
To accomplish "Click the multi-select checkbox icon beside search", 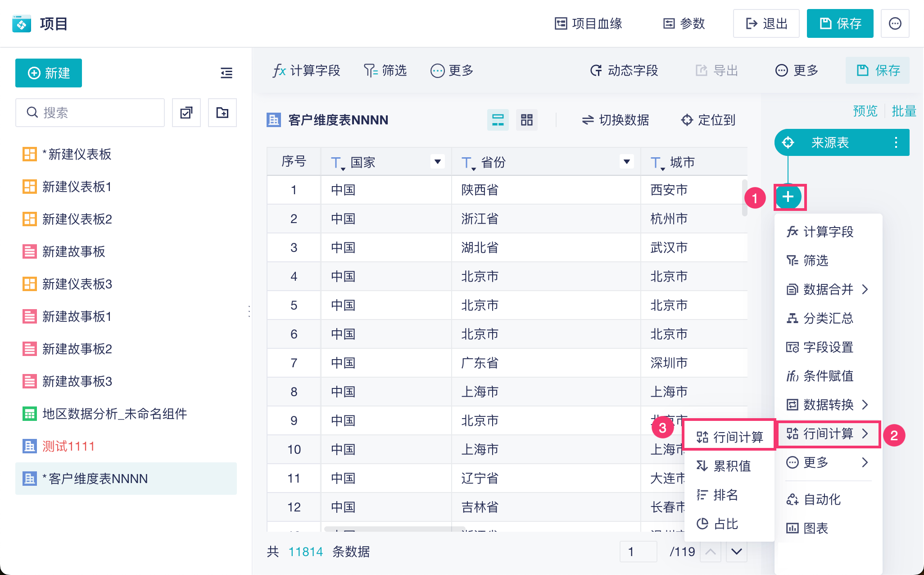I will (x=186, y=113).
